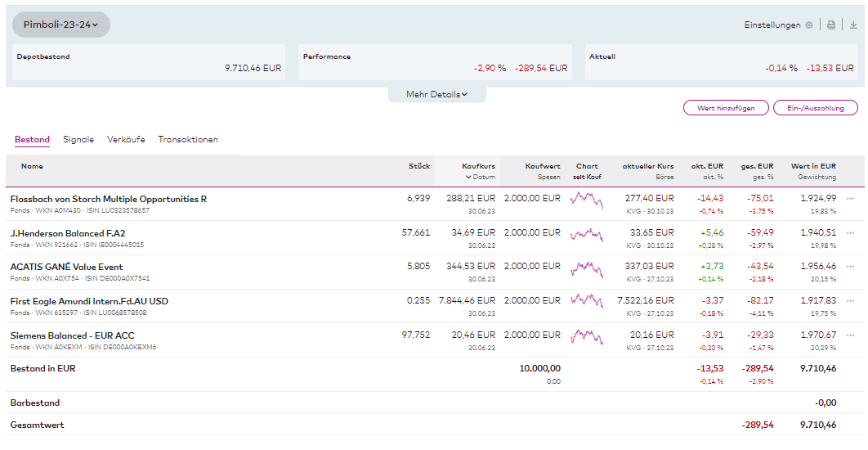Click the Flossbach von Storch sparkline chart

587,200
